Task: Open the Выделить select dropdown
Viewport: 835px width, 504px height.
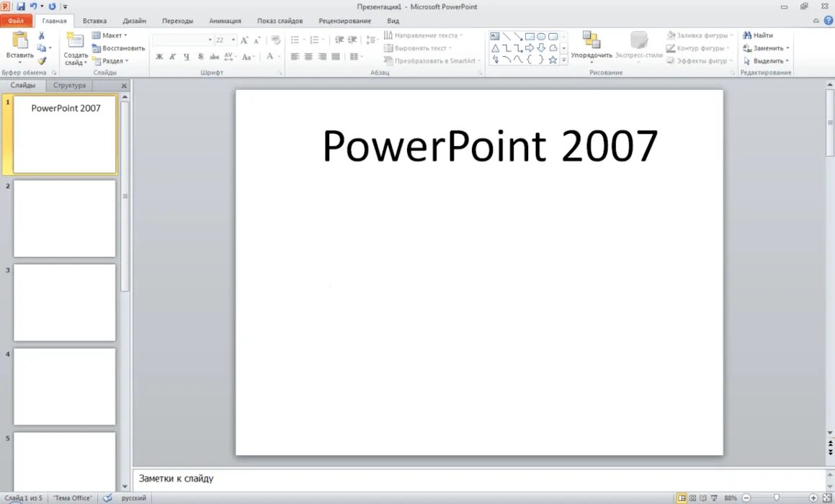Action: [x=767, y=60]
